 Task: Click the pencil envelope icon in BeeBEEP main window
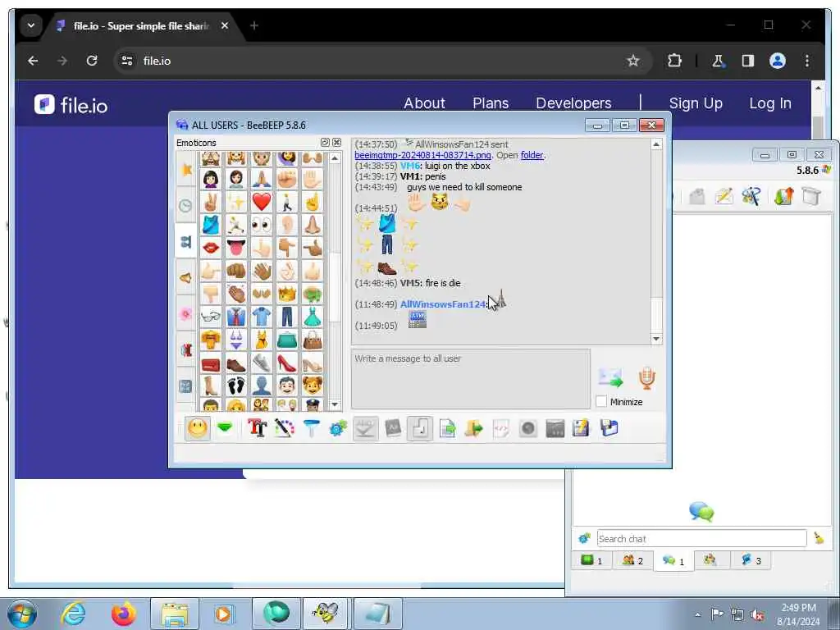tap(724, 196)
